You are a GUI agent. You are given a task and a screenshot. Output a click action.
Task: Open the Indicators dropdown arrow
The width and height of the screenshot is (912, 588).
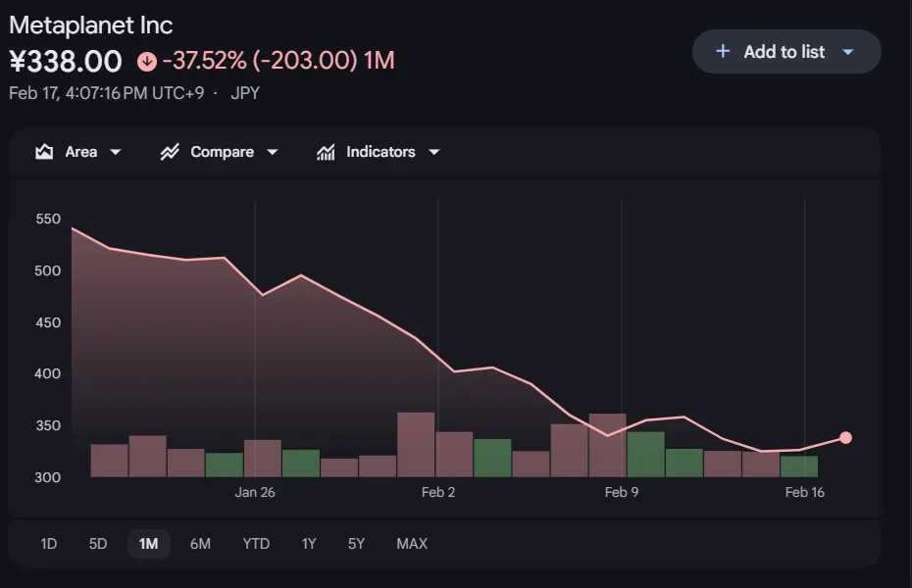[433, 152]
